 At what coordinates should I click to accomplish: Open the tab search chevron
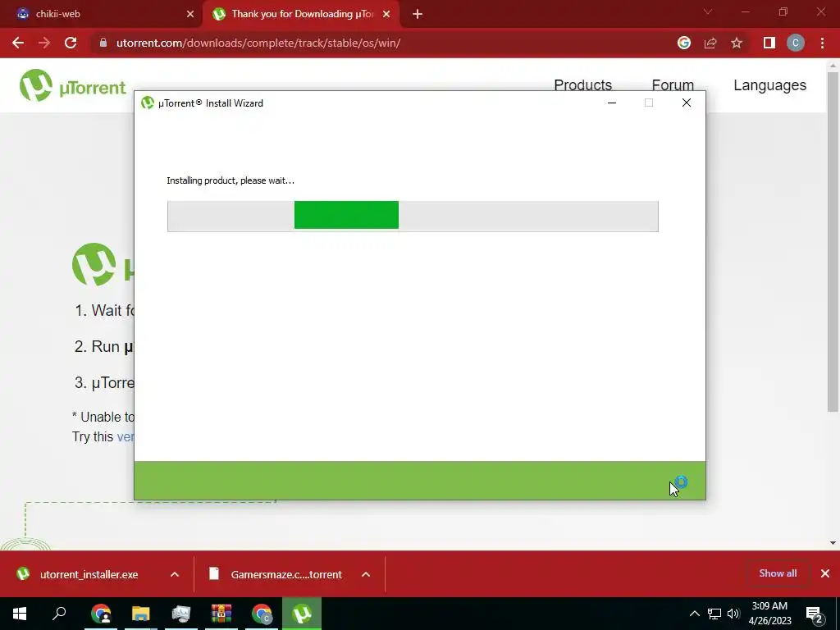(x=708, y=11)
